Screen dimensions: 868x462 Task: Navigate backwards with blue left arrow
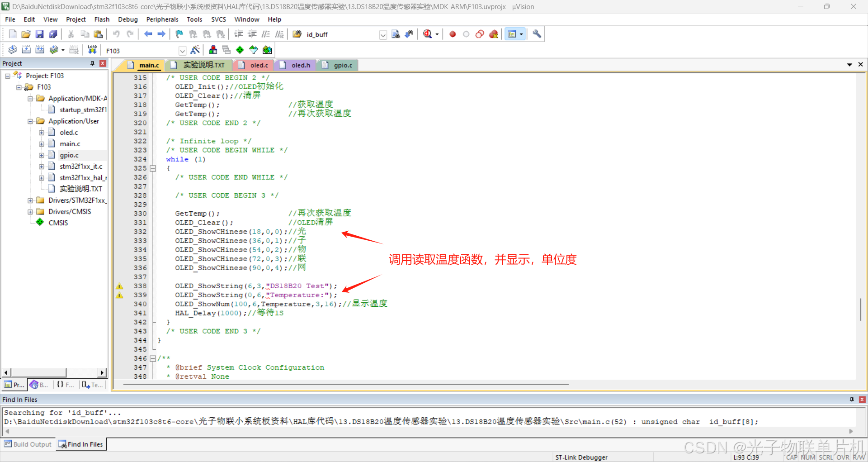[148, 34]
